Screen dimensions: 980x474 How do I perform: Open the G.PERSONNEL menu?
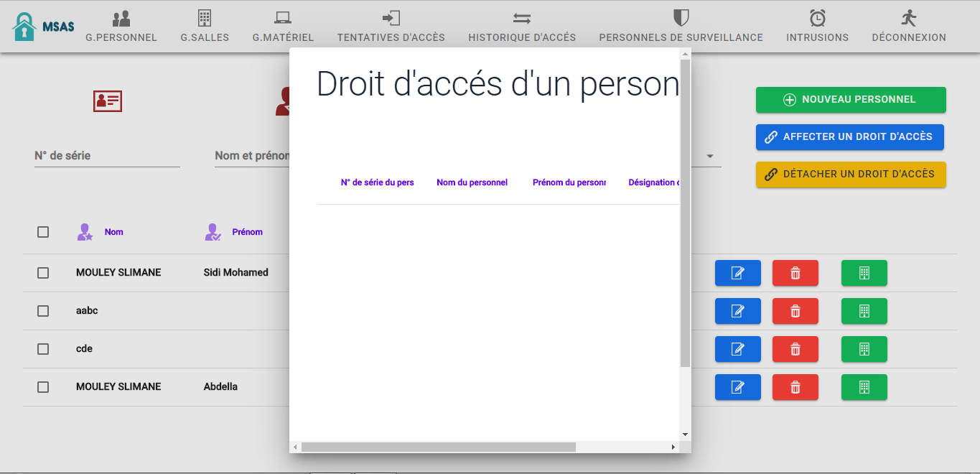[x=121, y=27]
